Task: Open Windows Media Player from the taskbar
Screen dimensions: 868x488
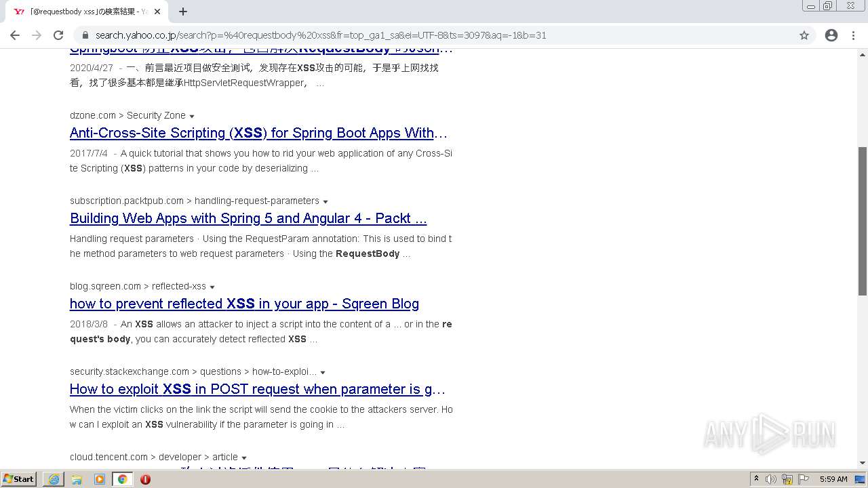Action: pyautogui.click(x=100, y=479)
